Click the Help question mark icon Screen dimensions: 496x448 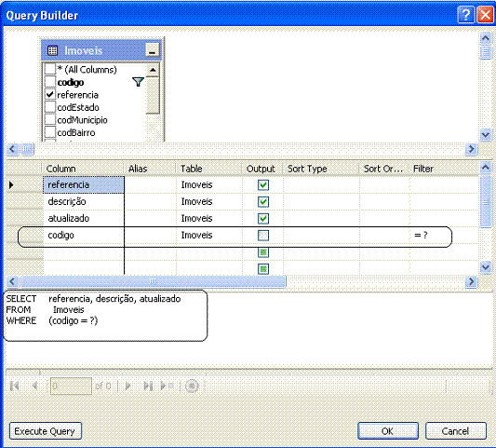click(466, 15)
